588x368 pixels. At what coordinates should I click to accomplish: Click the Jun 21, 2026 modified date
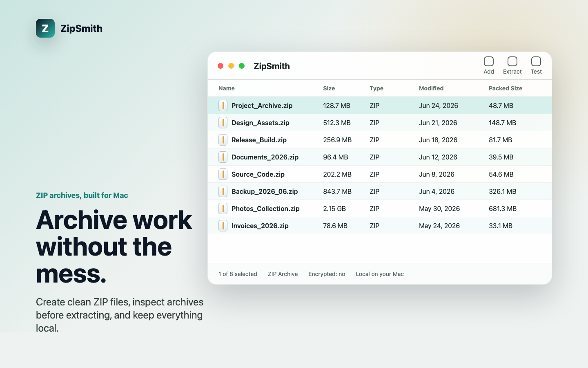coord(438,123)
